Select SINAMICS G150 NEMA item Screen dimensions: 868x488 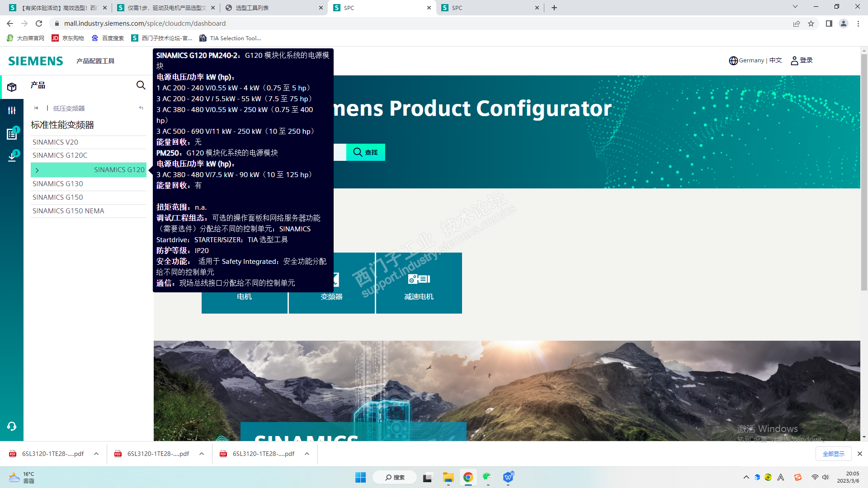coord(68,211)
